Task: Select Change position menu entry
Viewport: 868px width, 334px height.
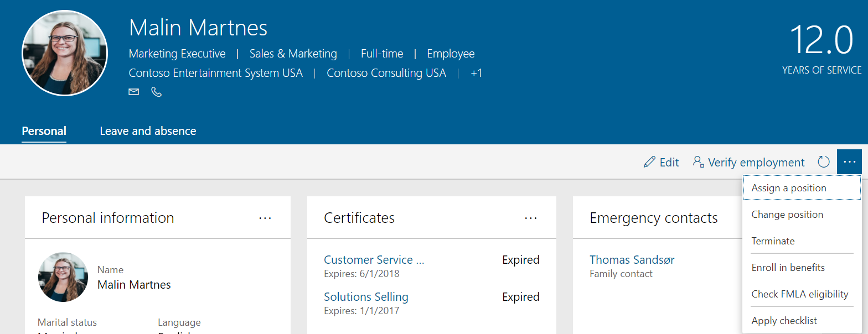Action: tap(787, 215)
